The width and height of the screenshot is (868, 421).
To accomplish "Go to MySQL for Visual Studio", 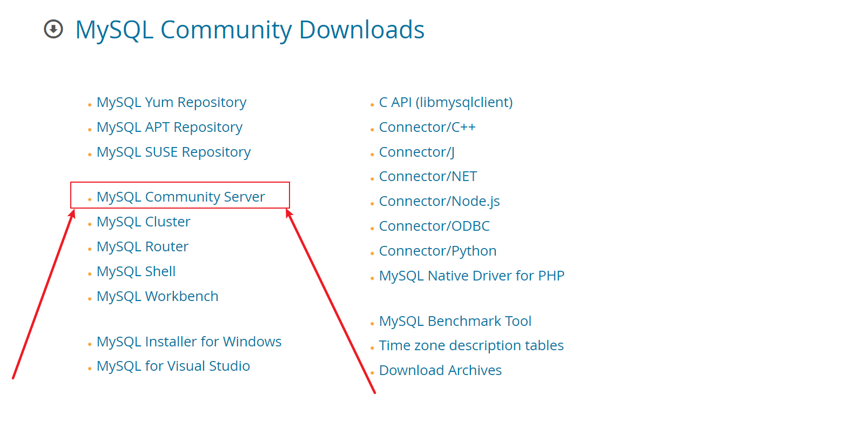I will pyautogui.click(x=173, y=366).
